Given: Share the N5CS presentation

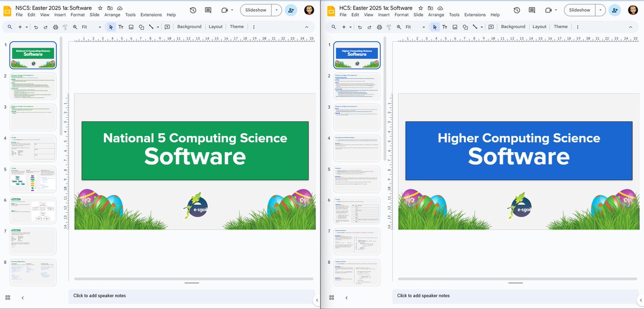Looking at the screenshot, I should click(291, 10).
